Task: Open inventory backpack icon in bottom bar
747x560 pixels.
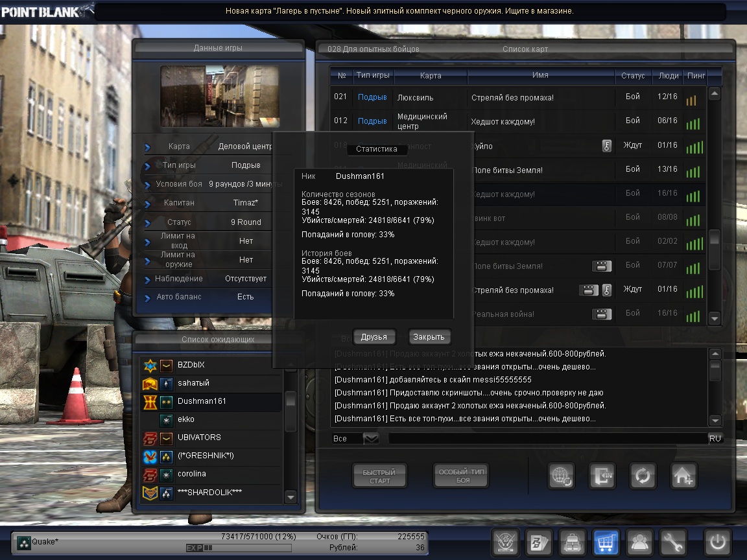Action: tap(573, 542)
